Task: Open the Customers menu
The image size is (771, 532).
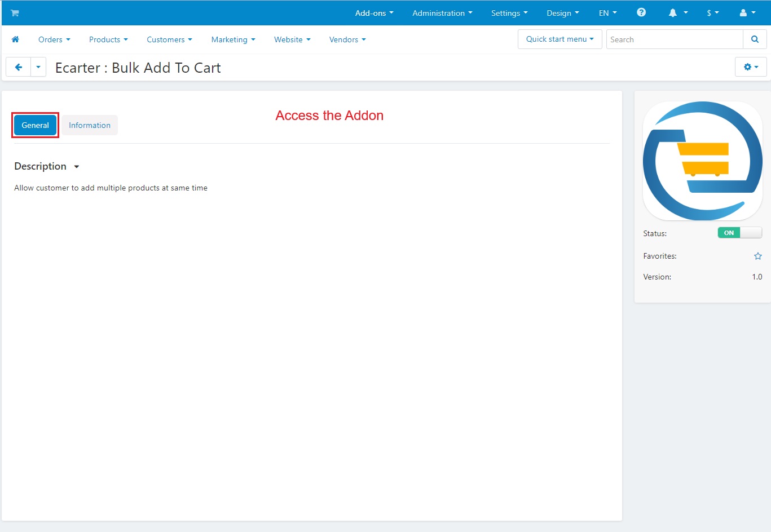Action: click(169, 39)
